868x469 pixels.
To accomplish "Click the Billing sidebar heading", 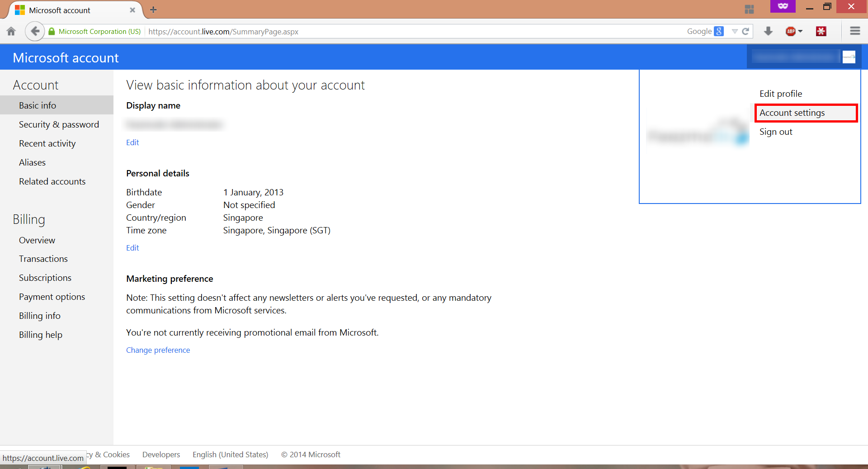I will pos(29,219).
